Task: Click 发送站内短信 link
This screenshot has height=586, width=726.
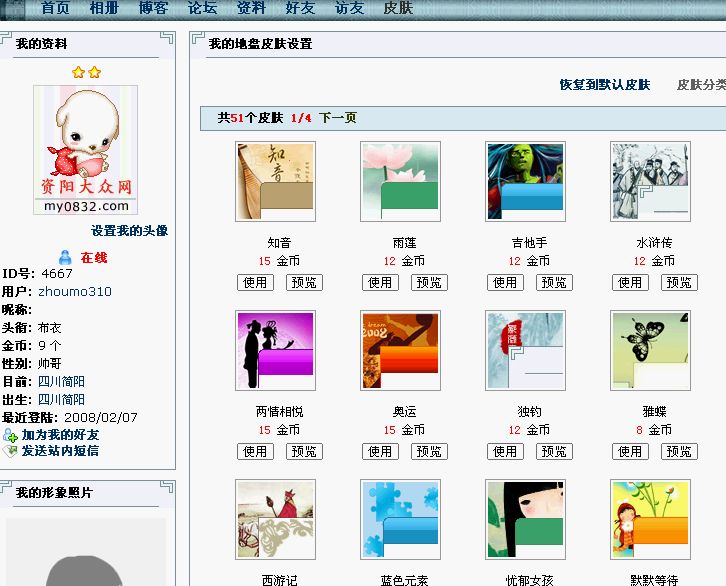Action: [60, 451]
